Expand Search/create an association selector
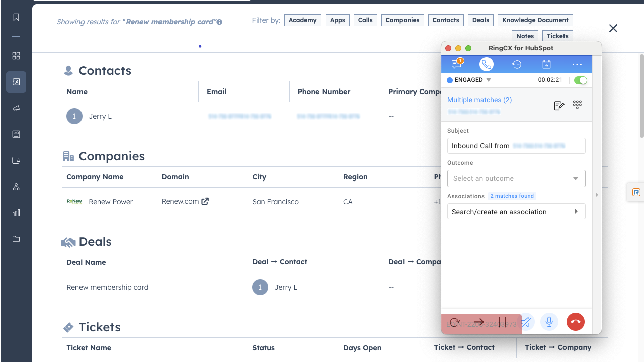Screen dimensions: 644x362 pyautogui.click(x=516, y=212)
